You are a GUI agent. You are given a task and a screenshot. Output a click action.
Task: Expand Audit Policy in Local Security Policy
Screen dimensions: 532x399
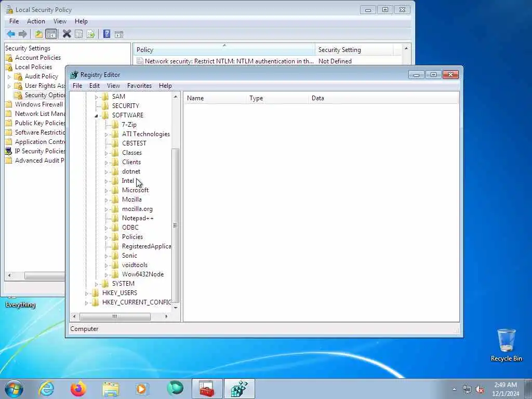click(9, 77)
